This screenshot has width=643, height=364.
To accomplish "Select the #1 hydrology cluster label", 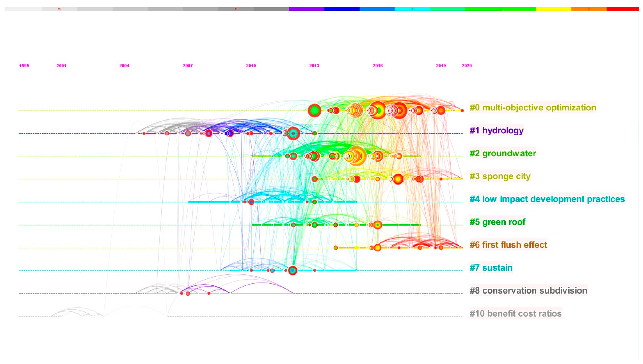I will pos(496,130).
